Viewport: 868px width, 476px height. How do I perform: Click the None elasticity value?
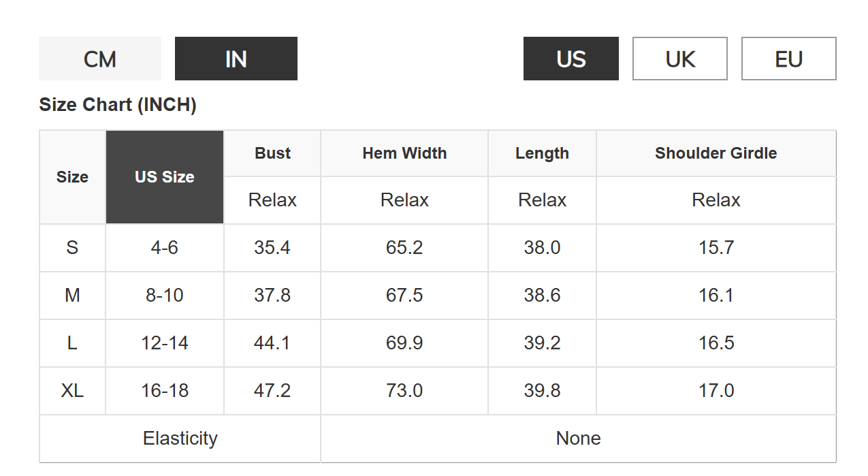click(x=578, y=438)
